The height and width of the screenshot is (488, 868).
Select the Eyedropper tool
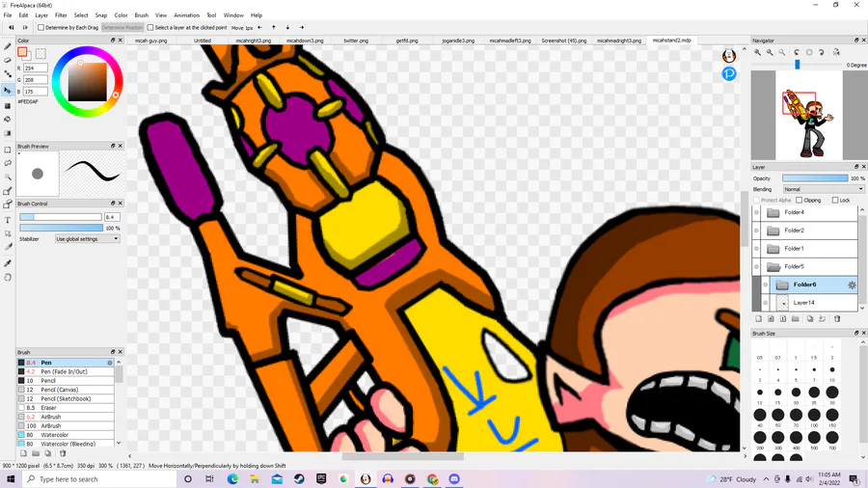[x=8, y=263]
